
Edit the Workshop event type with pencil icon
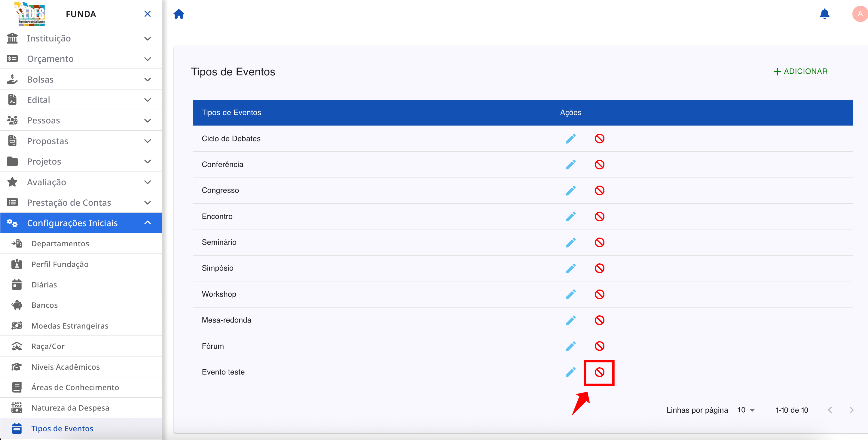click(x=571, y=294)
